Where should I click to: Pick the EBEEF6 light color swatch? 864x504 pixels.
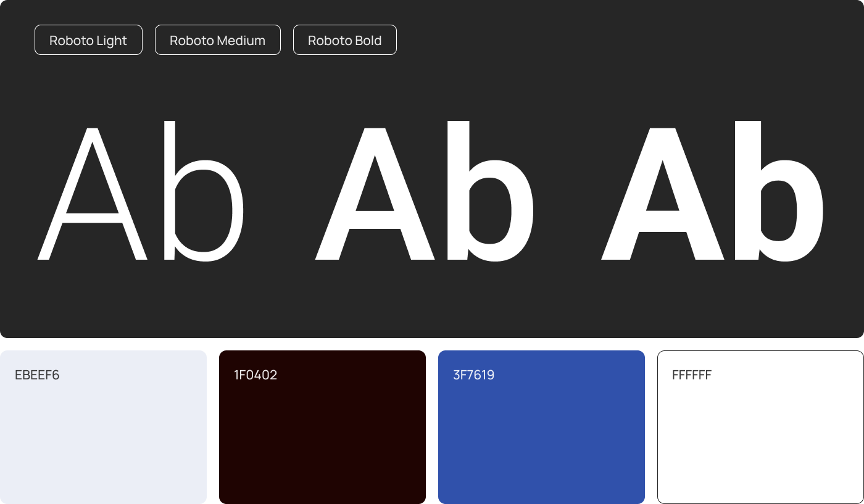103,427
